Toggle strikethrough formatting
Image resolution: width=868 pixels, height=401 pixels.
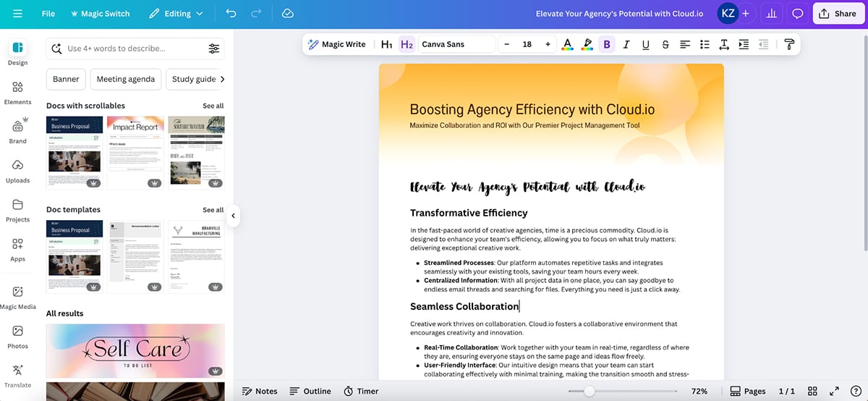tap(665, 44)
